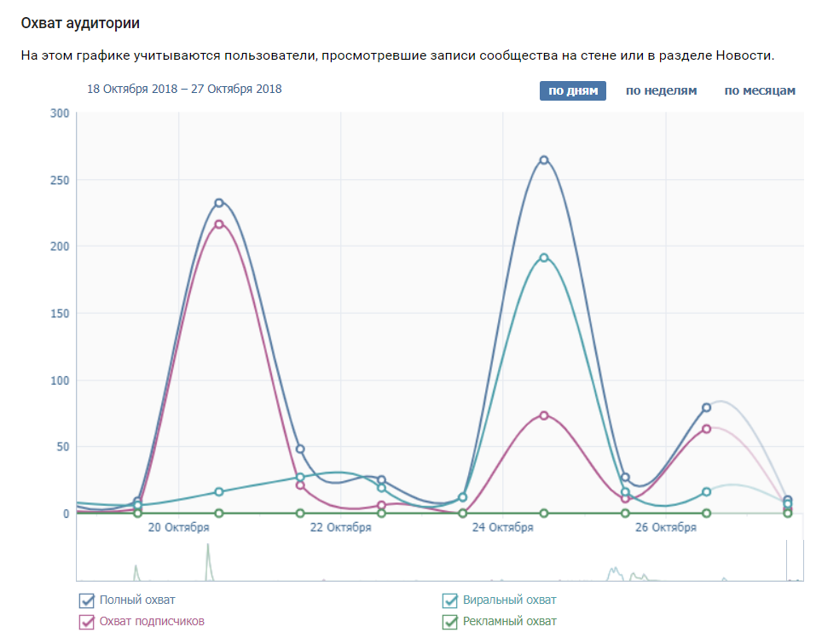822x644 pixels.
Task: Disable the «Виральный охват» series checkbox
Action: [450, 600]
